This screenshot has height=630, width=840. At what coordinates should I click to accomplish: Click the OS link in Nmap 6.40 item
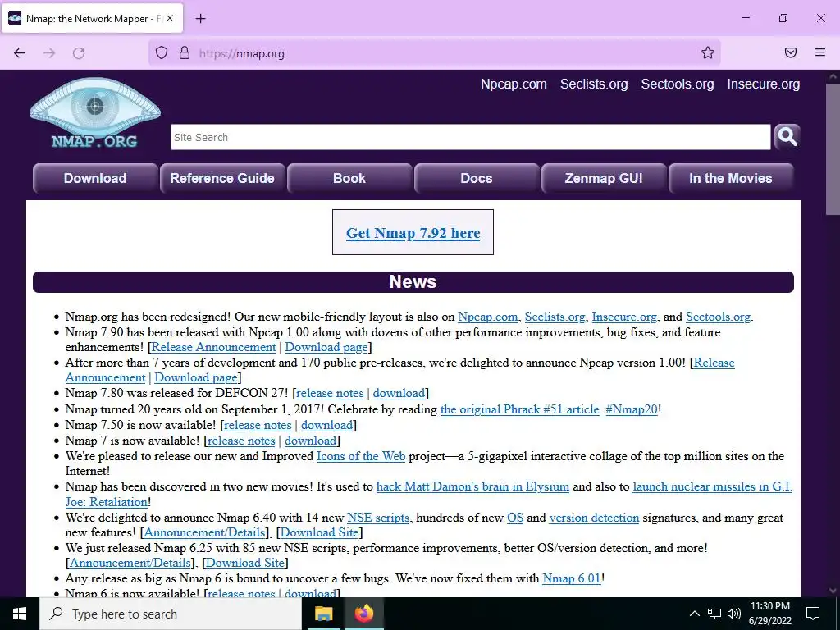[x=515, y=518]
